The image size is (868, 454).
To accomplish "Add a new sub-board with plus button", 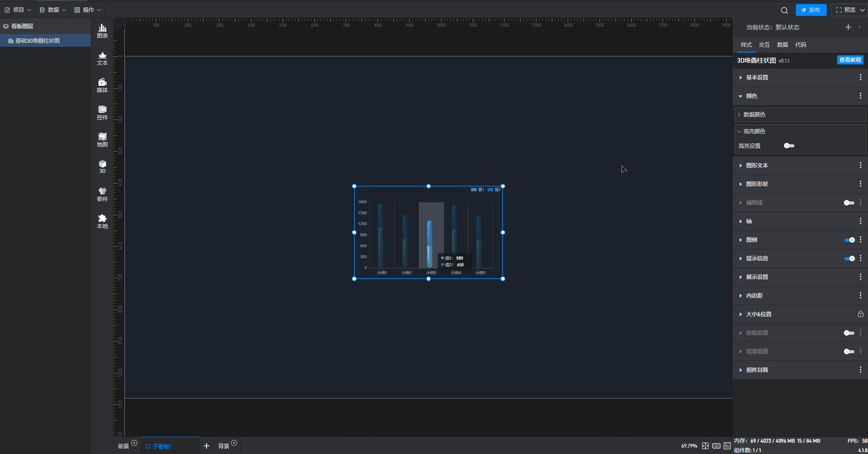I will click(207, 446).
